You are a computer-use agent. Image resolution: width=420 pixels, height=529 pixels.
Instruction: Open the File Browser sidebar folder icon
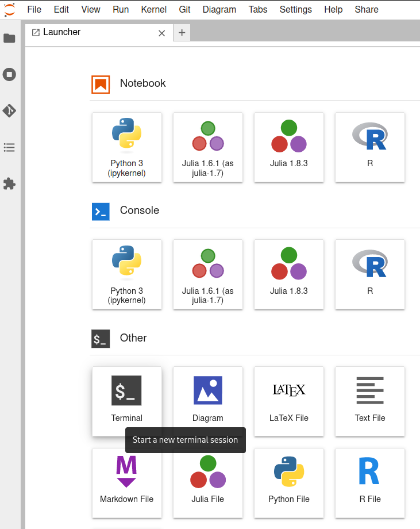coord(9,38)
